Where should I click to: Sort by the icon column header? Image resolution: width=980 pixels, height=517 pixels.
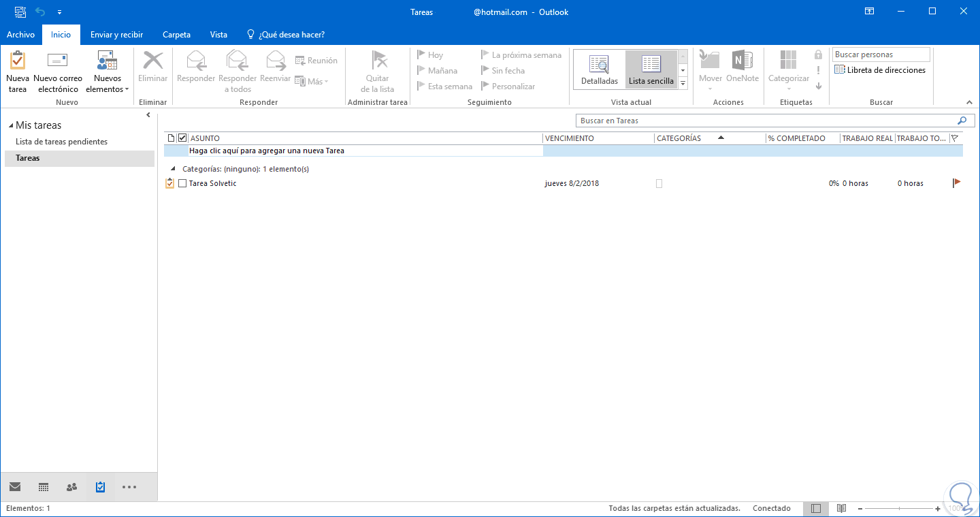(171, 138)
